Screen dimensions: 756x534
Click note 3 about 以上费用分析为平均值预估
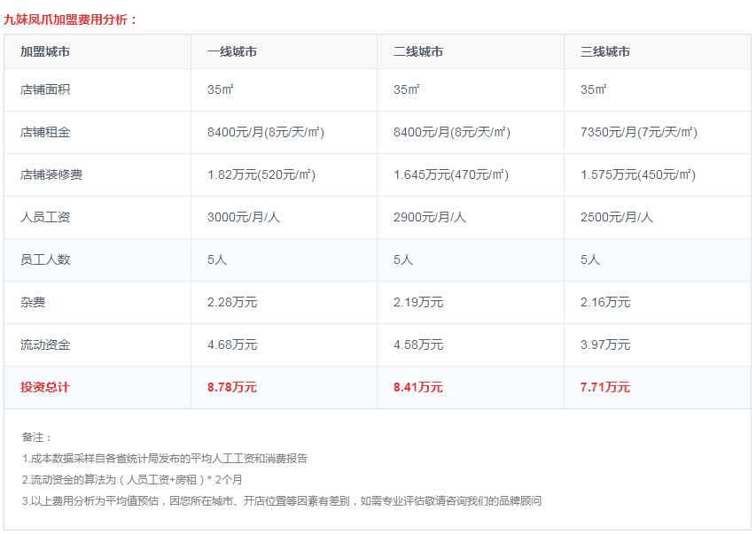coord(282,500)
